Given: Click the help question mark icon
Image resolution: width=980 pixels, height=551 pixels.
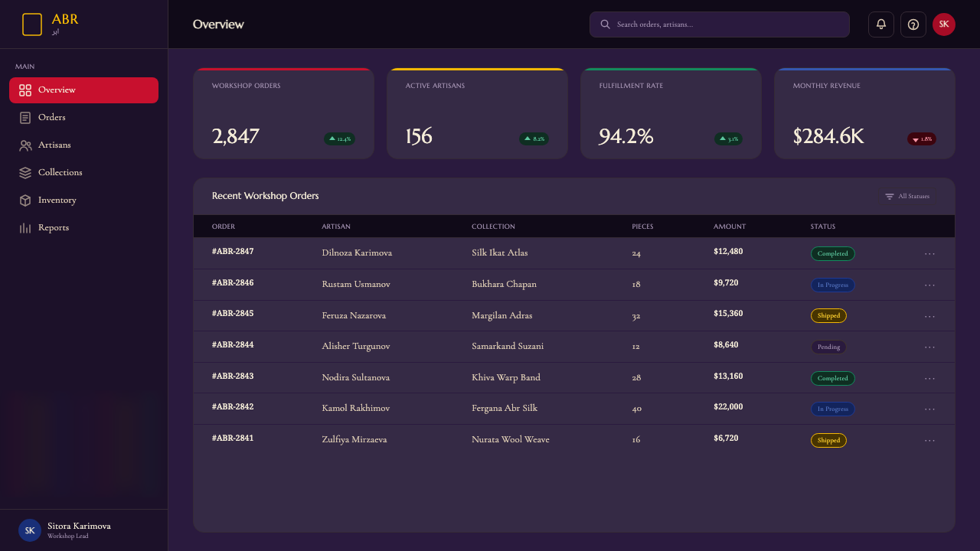Looking at the screenshot, I should pyautogui.click(x=913, y=24).
